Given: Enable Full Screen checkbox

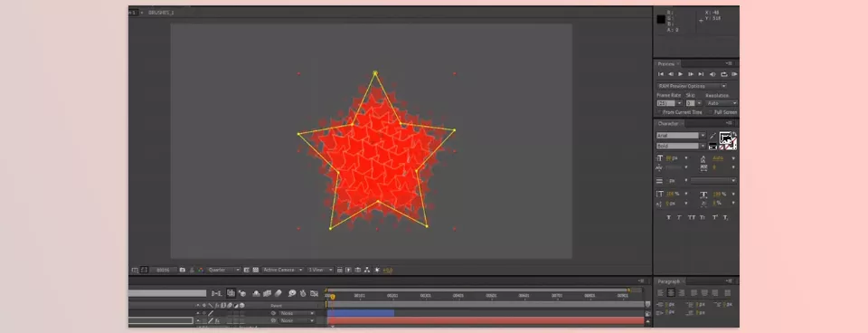Looking at the screenshot, I should coord(711,112).
